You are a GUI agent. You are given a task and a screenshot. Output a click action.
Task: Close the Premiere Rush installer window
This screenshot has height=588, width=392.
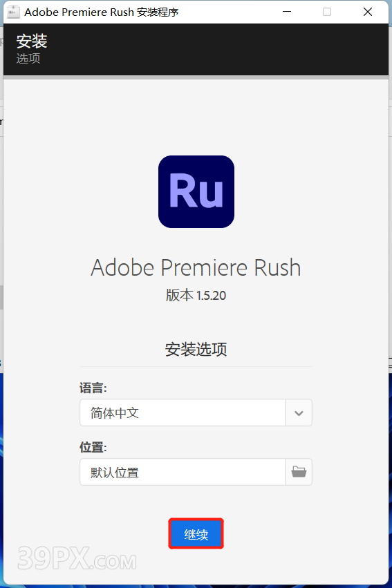tap(368, 12)
